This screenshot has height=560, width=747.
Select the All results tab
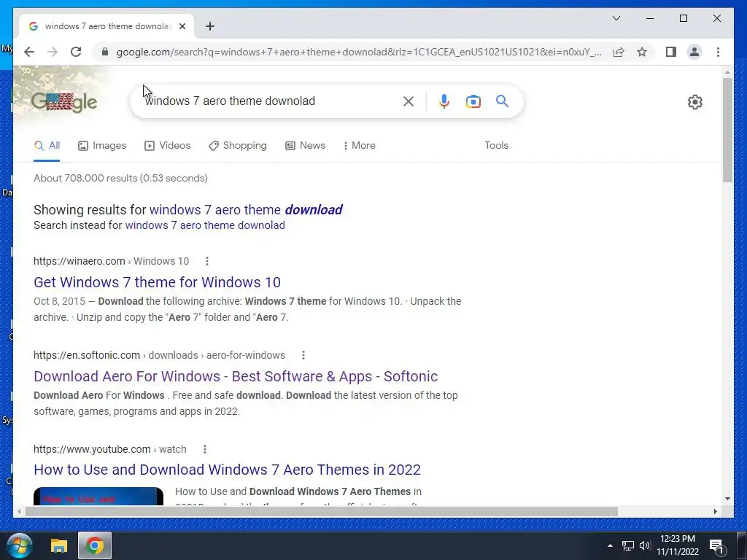click(47, 146)
